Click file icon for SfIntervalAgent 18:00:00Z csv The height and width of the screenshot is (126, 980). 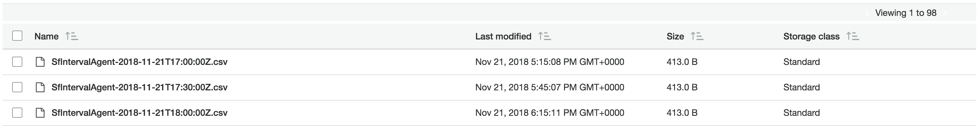coord(40,113)
